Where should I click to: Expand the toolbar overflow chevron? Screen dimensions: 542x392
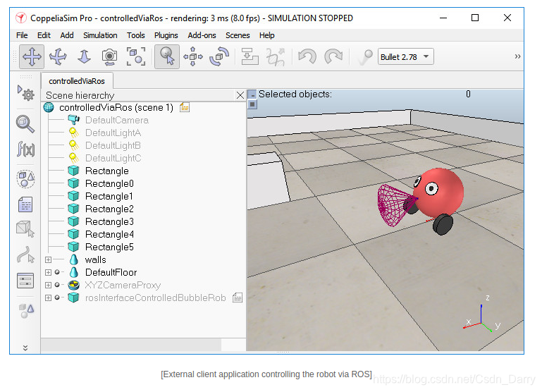[517, 56]
